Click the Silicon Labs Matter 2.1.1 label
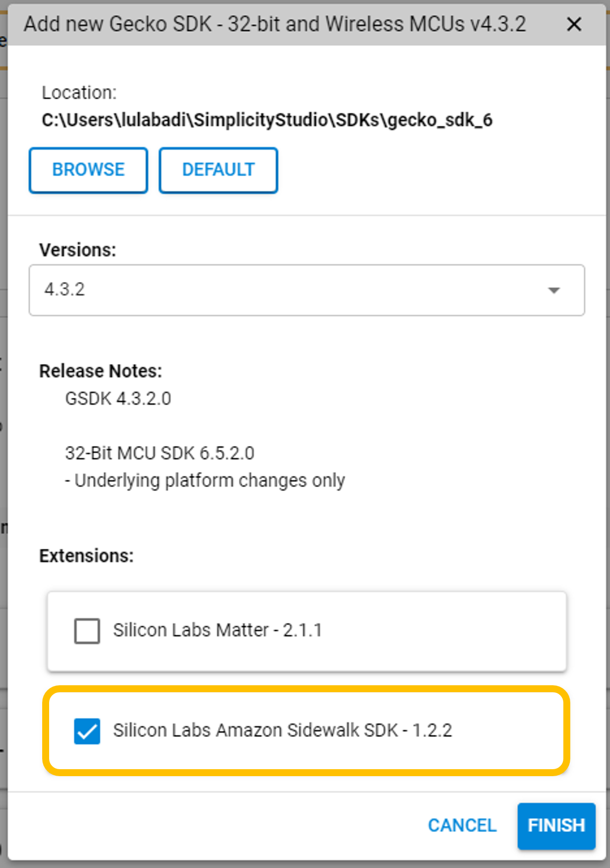The image size is (610, 868). pyautogui.click(x=219, y=630)
